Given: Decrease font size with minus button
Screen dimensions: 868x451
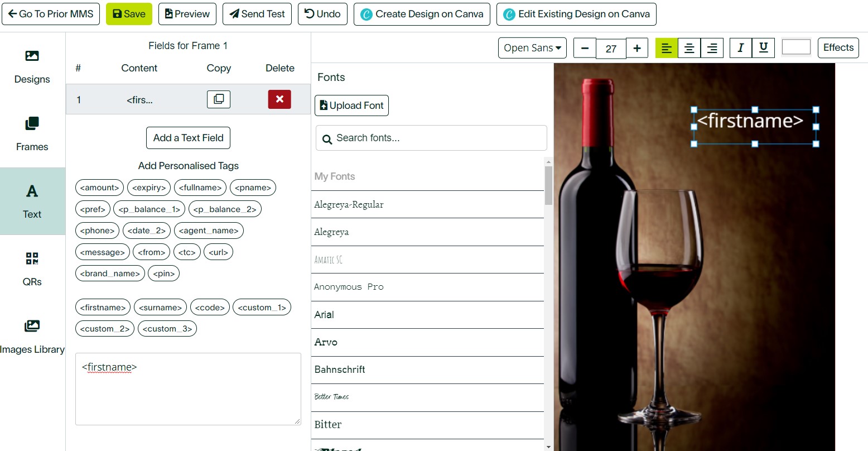Looking at the screenshot, I should click(x=585, y=48).
